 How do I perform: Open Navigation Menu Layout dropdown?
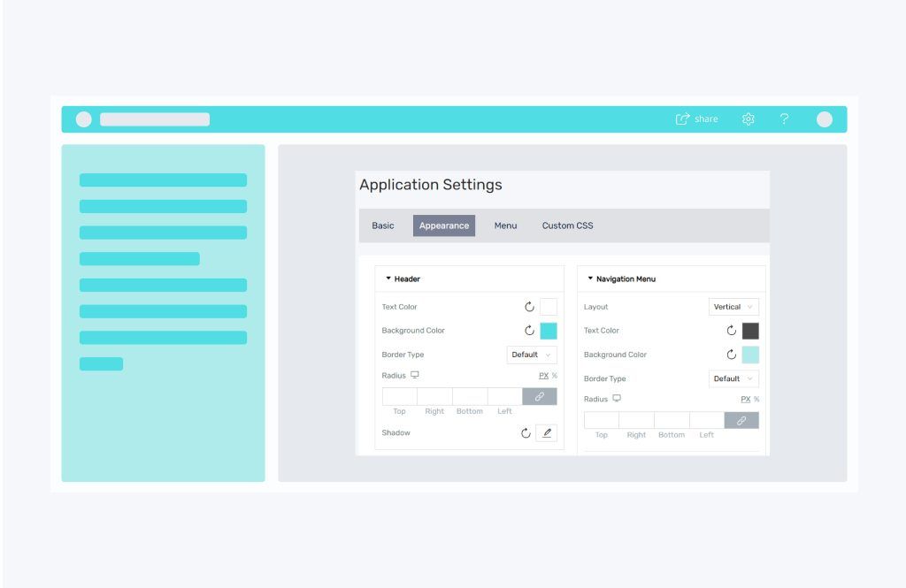click(733, 307)
